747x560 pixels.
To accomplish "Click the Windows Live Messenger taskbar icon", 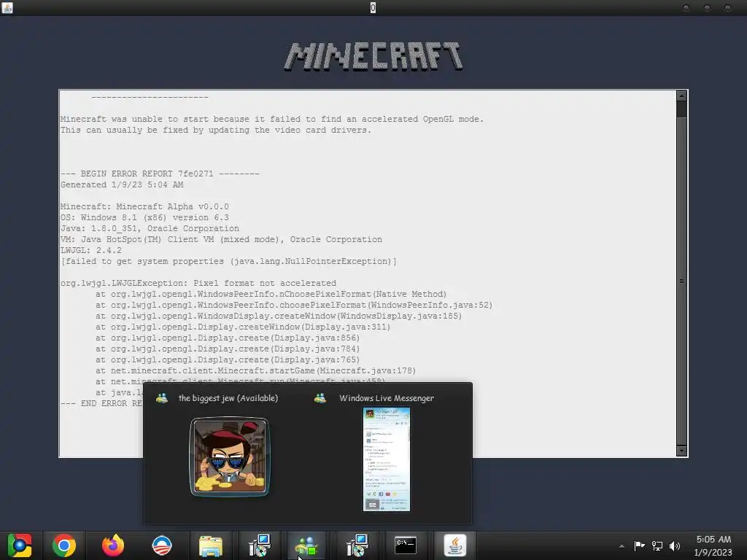I will point(306,545).
